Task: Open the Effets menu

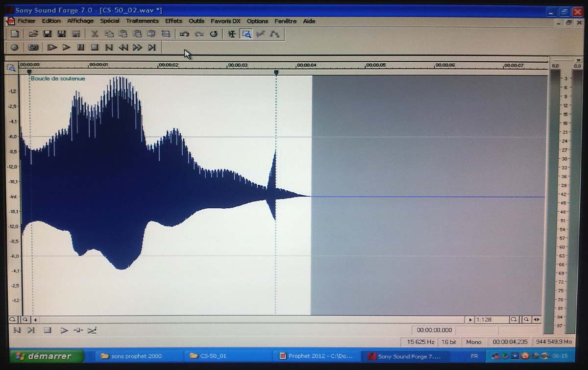Action: [173, 21]
